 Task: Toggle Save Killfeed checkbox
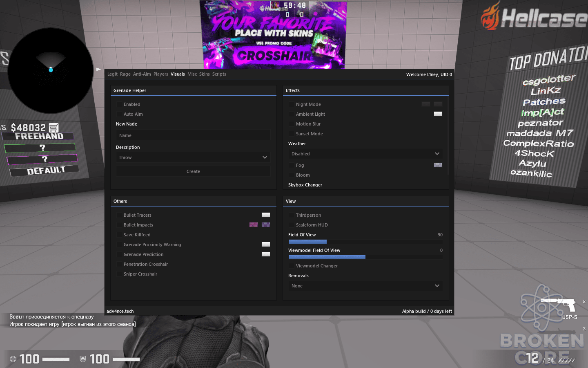[119, 235]
